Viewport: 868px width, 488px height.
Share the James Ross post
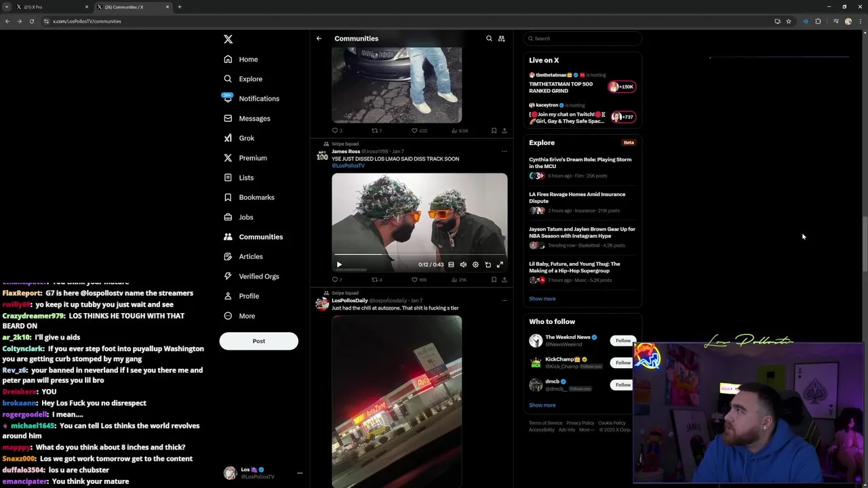click(504, 280)
